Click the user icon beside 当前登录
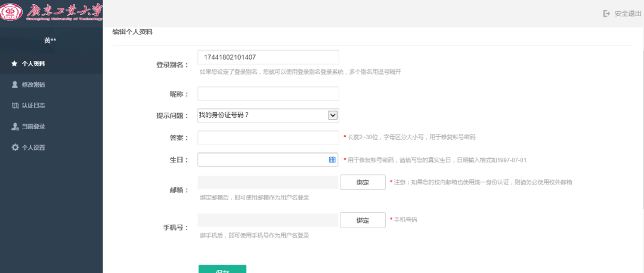644x273 pixels. (x=15, y=127)
